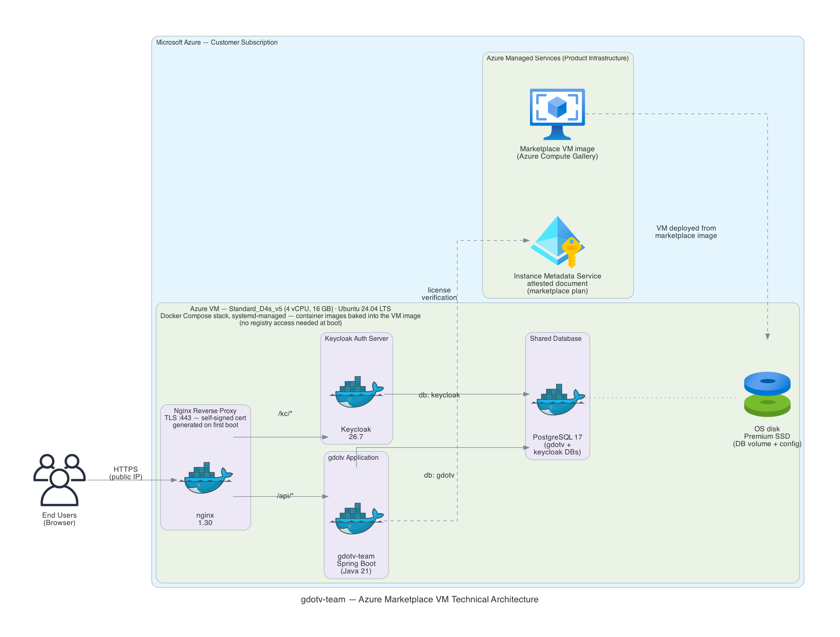
Task: Click the 'Keycloak 26.7' node label
Action: (356, 433)
